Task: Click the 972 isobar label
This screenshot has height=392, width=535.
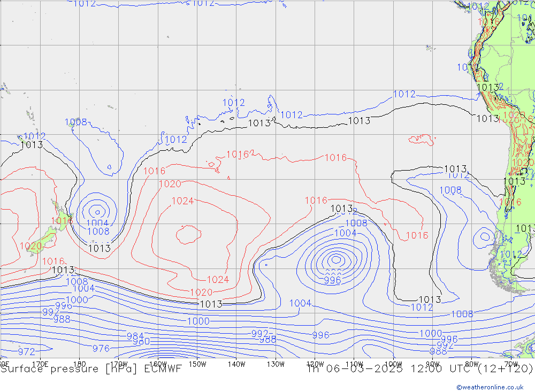Action: (26, 351)
